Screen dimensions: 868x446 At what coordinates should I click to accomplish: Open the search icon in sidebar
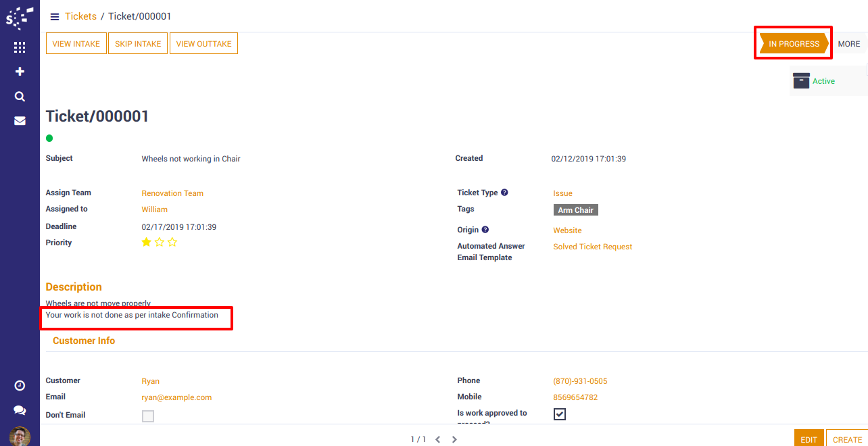click(x=20, y=97)
